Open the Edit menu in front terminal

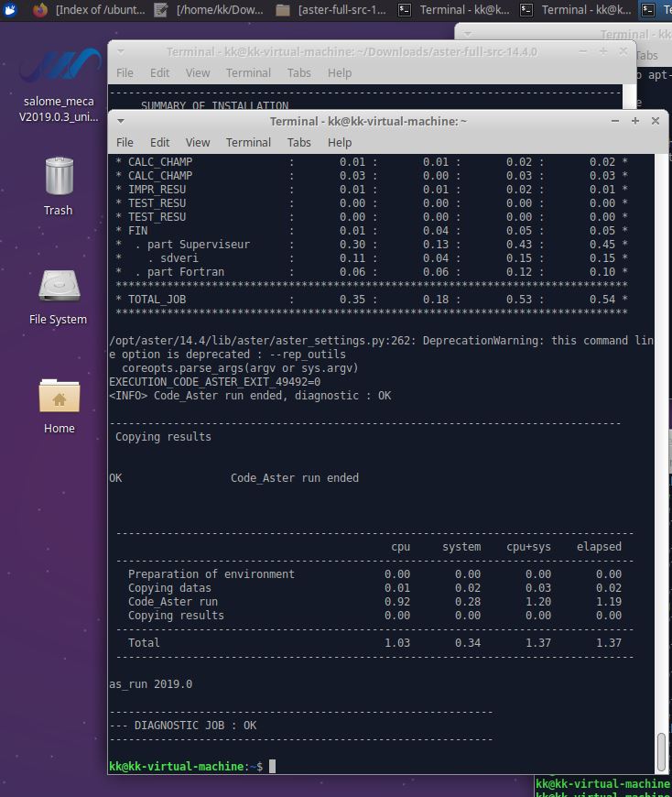pyautogui.click(x=159, y=142)
